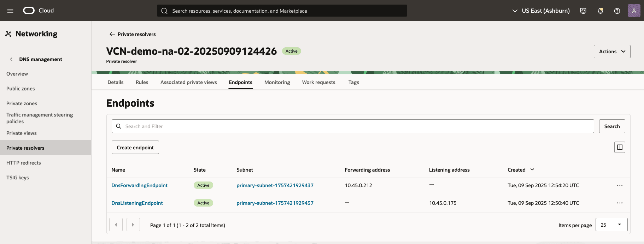Open the Items per page dropdown
Screen dimensions: 644x244
[611, 225]
